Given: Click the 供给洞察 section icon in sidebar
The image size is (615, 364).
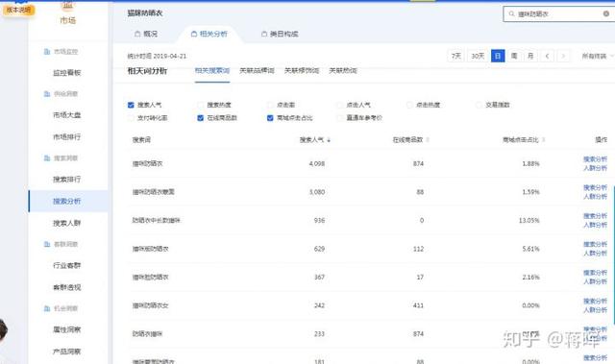Looking at the screenshot, I should pyautogui.click(x=47, y=94).
